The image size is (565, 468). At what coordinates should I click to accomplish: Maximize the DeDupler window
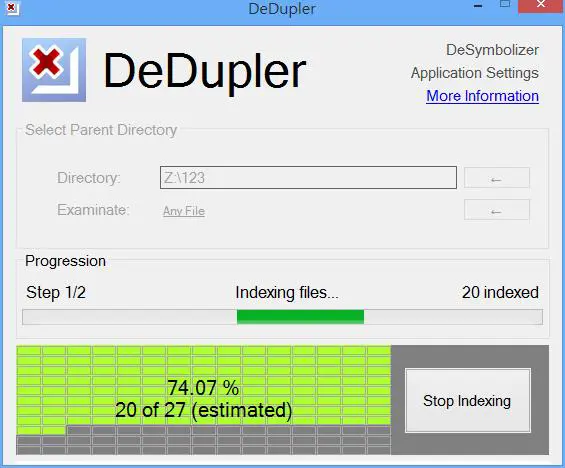(505, 5)
